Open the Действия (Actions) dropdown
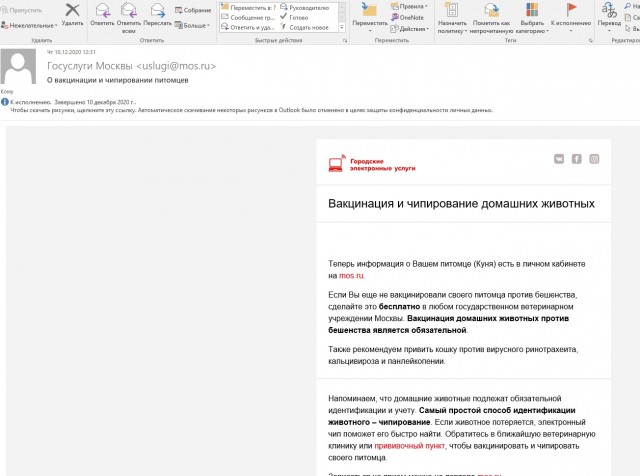This screenshot has width=640, height=476. (410, 29)
